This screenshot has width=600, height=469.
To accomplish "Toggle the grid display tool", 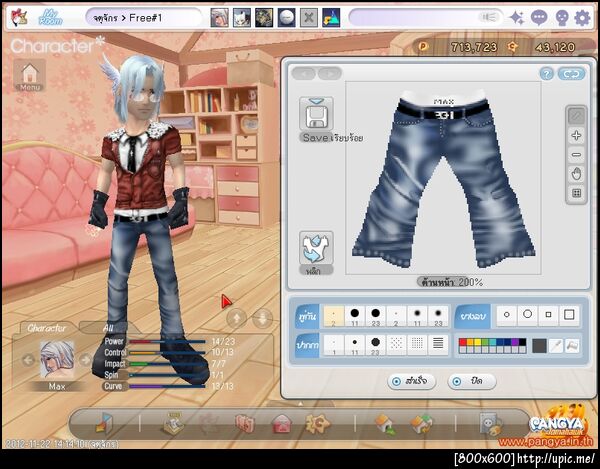I will (576, 193).
